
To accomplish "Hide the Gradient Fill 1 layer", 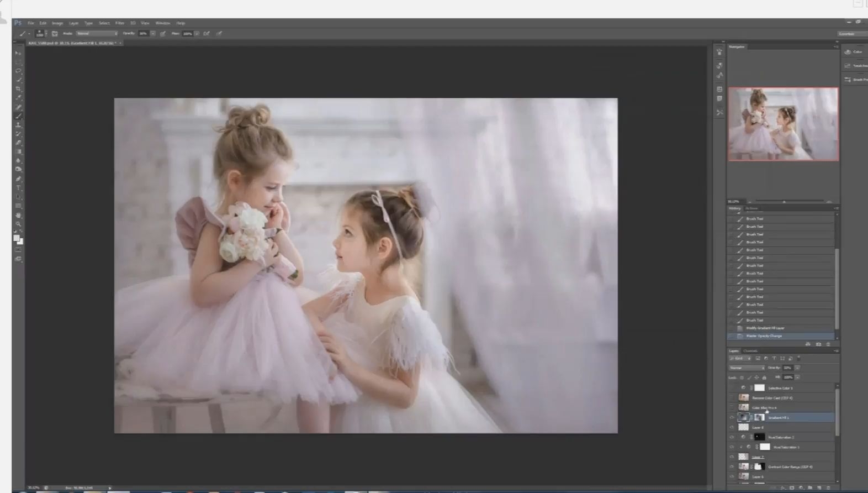I will tap(732, 418).
